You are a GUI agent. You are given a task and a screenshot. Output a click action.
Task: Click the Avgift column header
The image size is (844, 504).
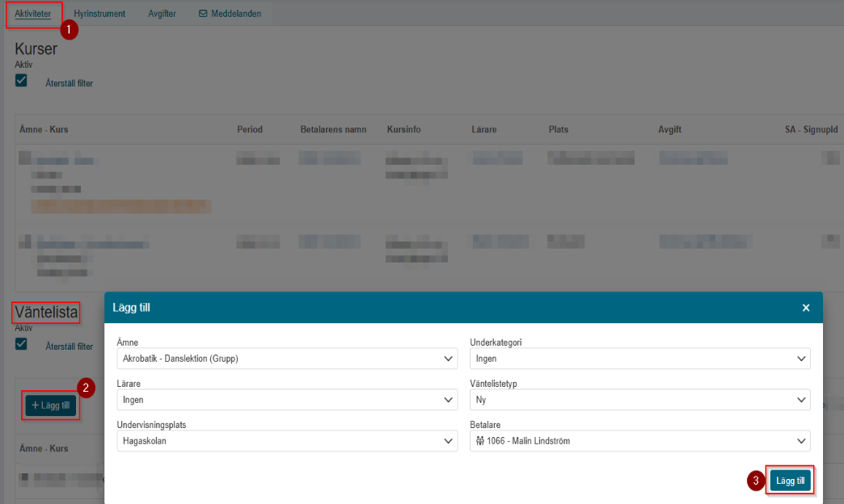coord(669,129)
